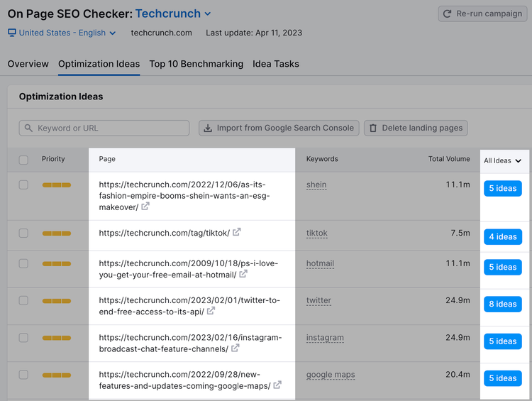
Task: Check the box for the tiktok row
Action: (23, 234)
